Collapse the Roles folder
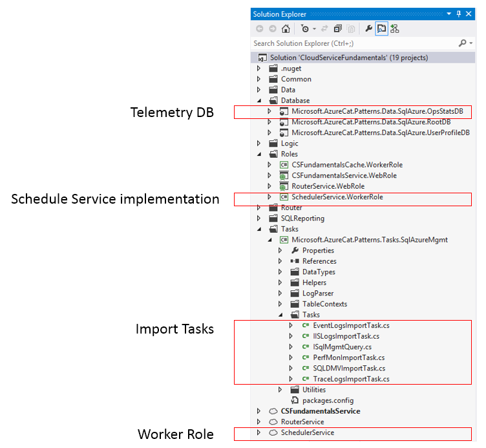 coord(259,154)
